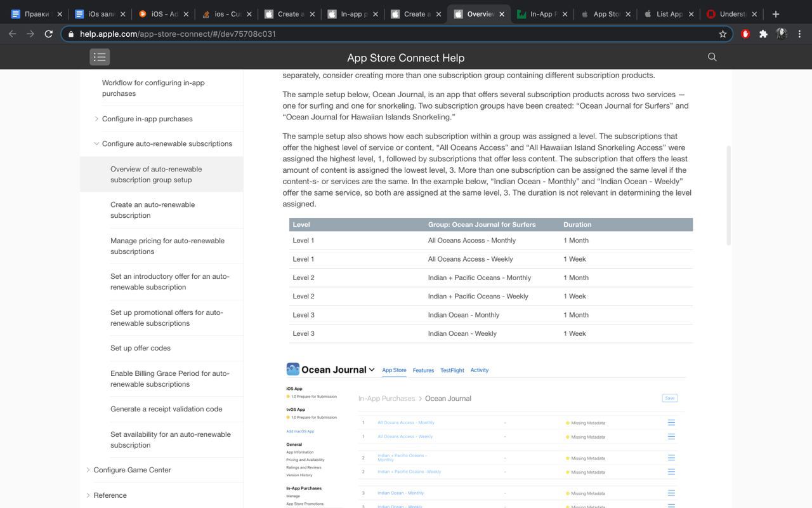Image resolution: width=812 pixels, height=508 pixels.
Task: Open 'Set availability for an auto-renewable subscription'
Action: [x=171, y=440]
